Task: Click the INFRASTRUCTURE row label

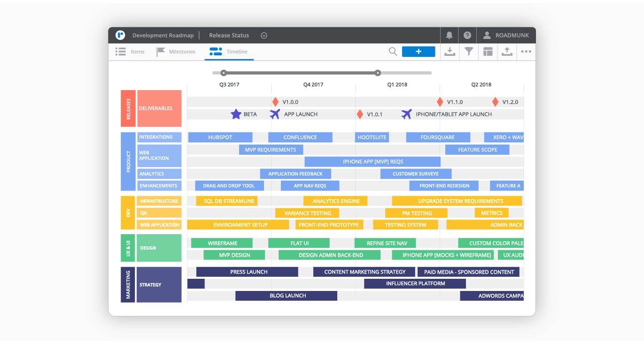Action: point(159,201)
